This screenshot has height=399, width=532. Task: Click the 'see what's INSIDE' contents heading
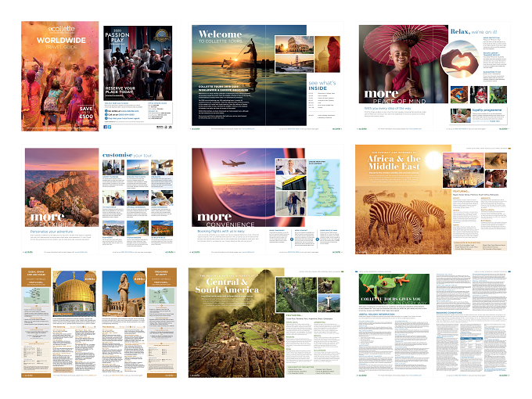point(322,85)
